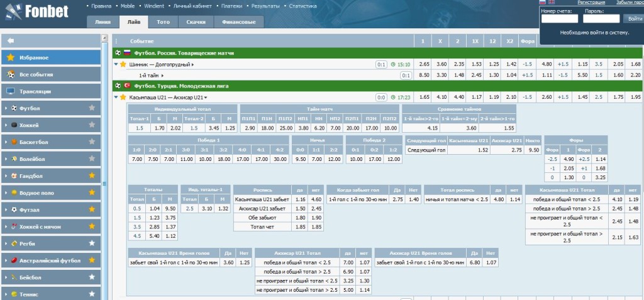Expand the Футбол sidebar category arrow

tap(6, 109)
